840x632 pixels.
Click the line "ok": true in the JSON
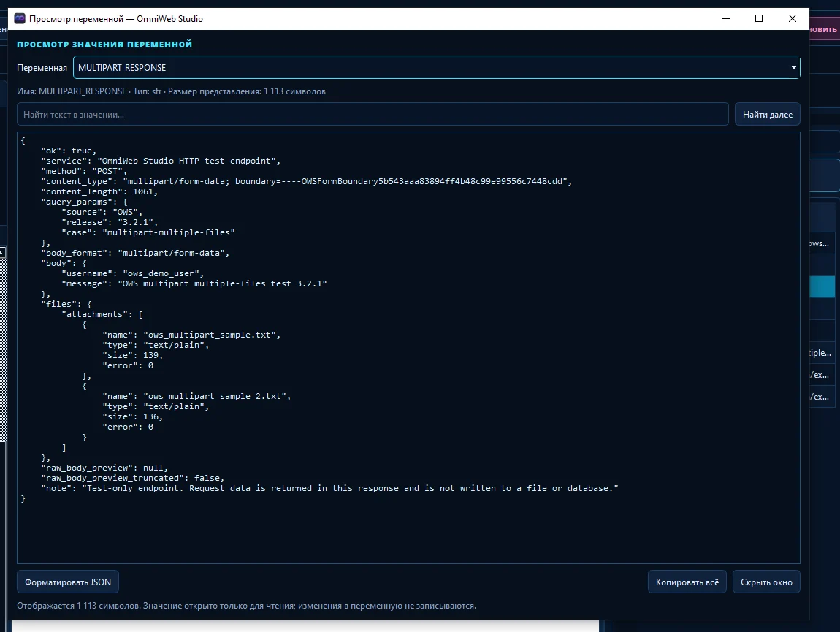point(69,151)
